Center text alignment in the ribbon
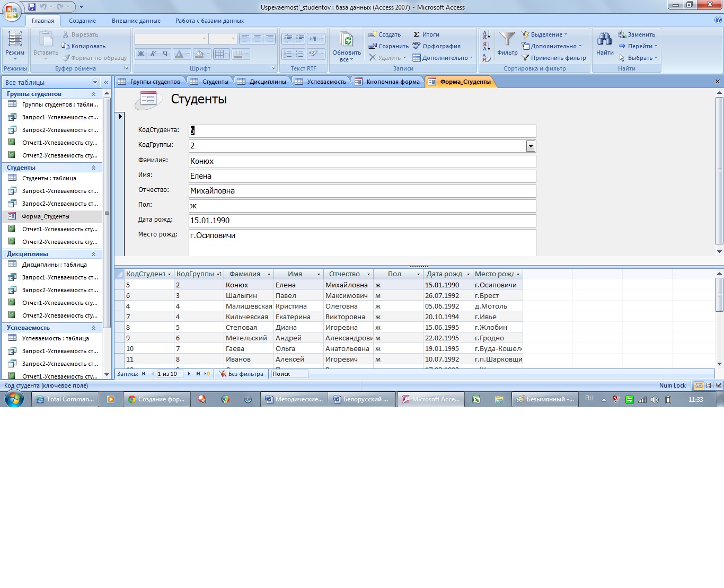Viewport: 724px width, 588px height. [x=257, y=39]
